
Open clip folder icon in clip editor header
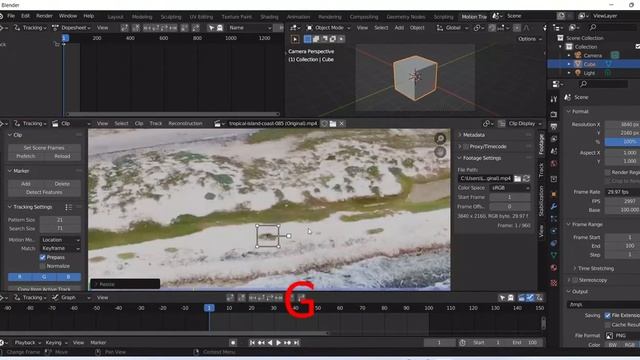pos(333,124)
